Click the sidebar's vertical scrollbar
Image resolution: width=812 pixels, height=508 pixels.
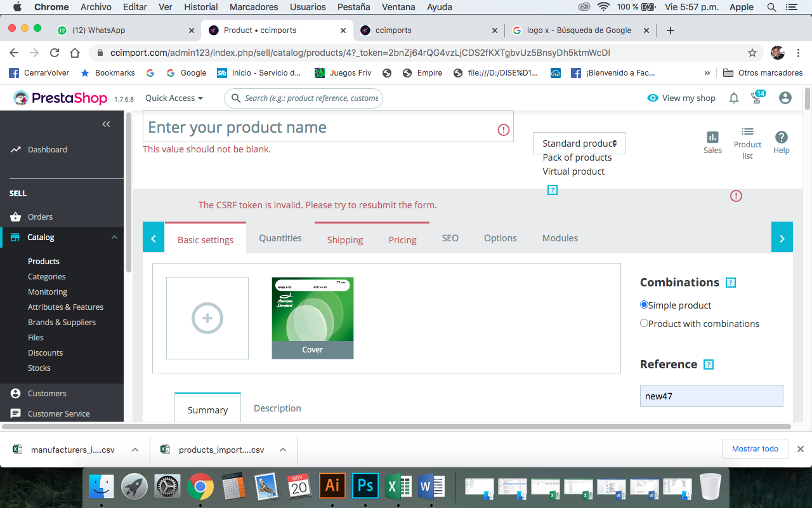pyautogui.click(x=129, y=192)
